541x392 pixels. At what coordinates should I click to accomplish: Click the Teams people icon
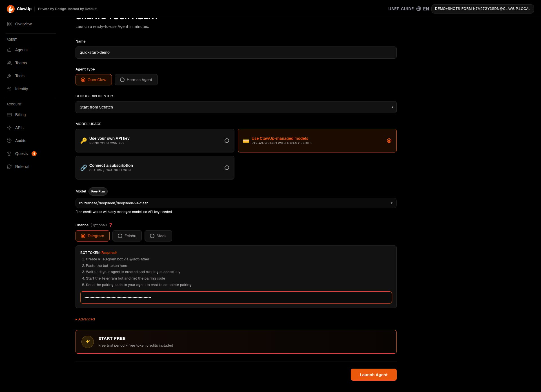click(9, 63)
